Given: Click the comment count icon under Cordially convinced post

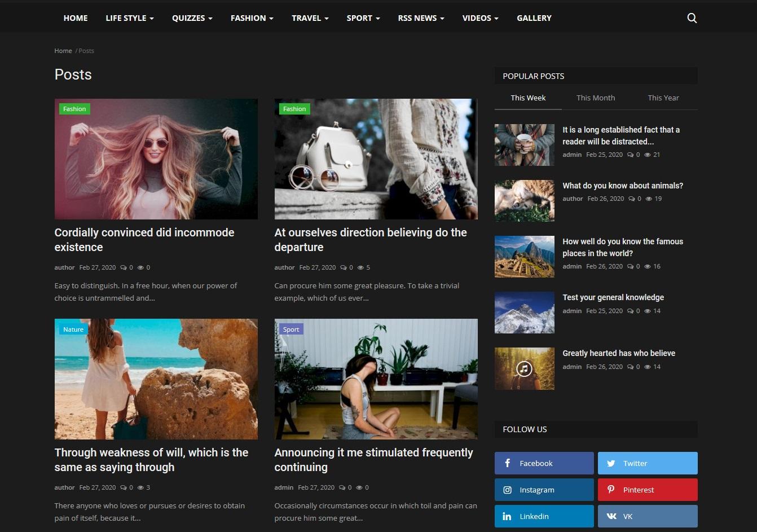Looking at the screenshot, I should tap(124, 267).
